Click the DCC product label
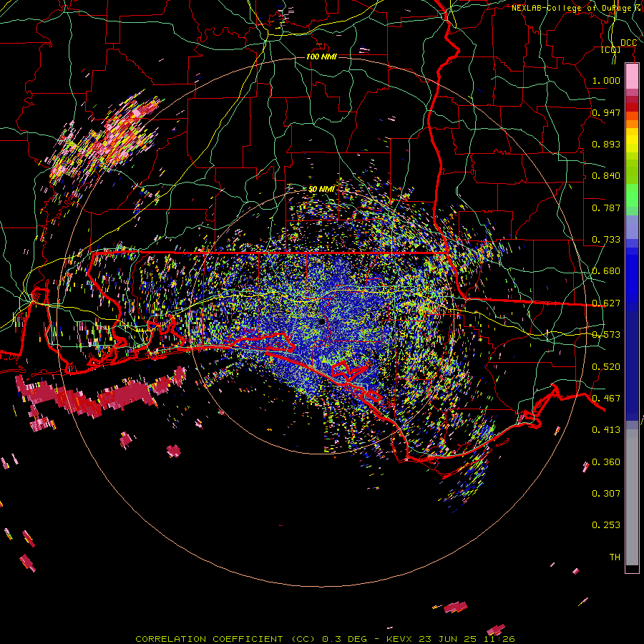This screenshot has width=644, height=644. click(x=628, y=43)
